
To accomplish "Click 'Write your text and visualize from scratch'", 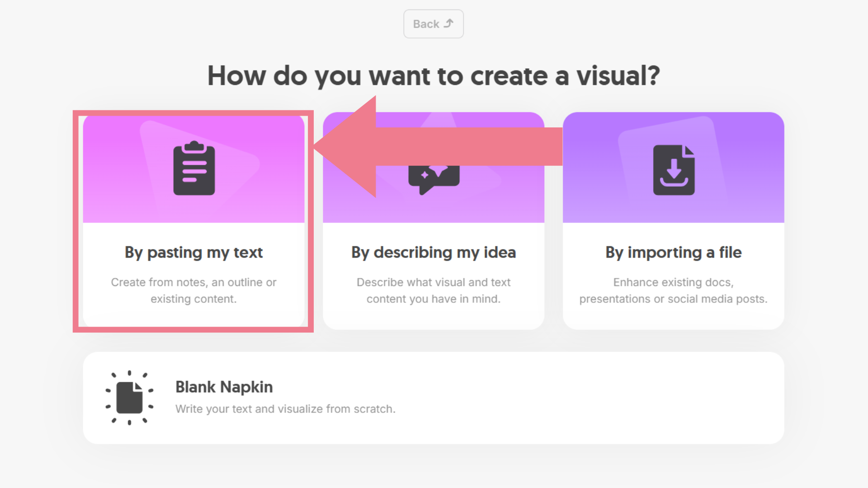I will pyautogui.click(x=285, y=409).
